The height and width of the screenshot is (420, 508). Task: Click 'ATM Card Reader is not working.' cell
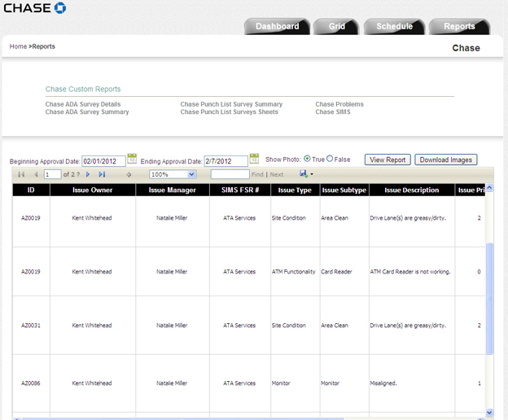pyautogui.click(x=410, y=272)
